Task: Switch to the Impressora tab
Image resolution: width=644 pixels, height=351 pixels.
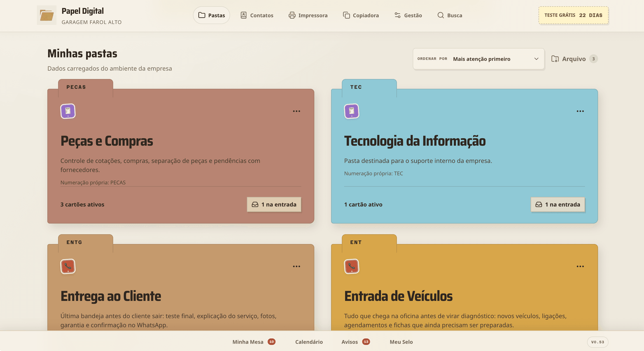Action: [308, 15]
